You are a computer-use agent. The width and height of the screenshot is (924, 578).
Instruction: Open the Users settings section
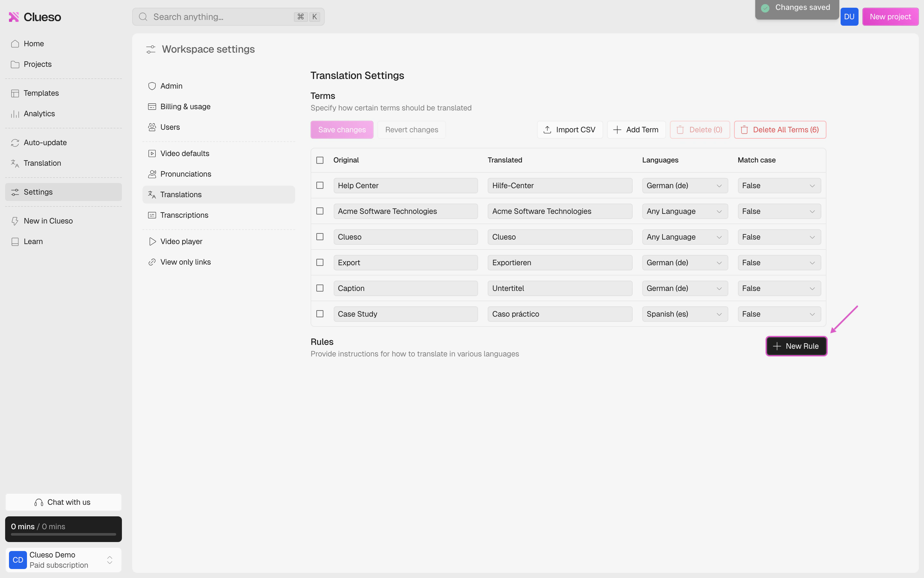pyautogui.click(x=218, y=127)
